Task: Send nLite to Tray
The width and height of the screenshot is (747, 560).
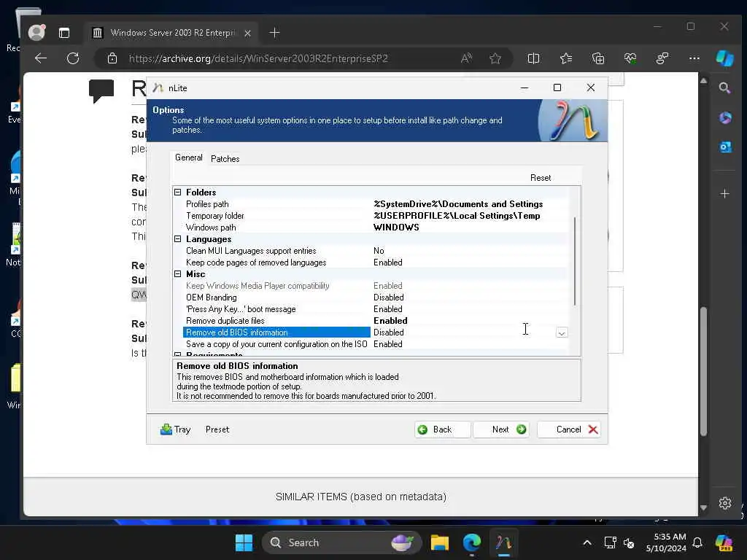Action: (x=175, y=429)
